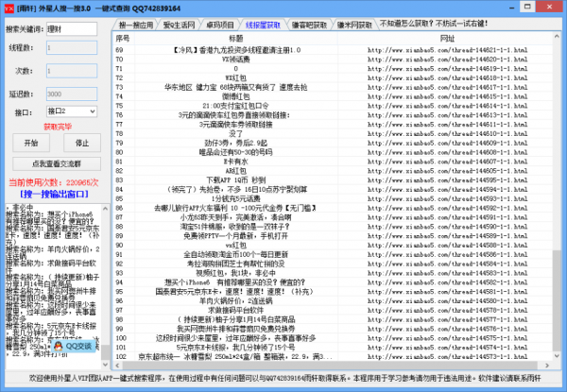
Task: Click the 序号 column header
Action: [x=123, y=39]
